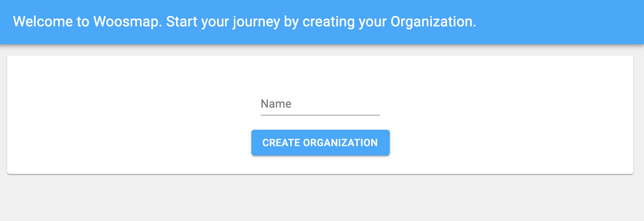Start journey via CREATE ORGANIZATION button
Viewport: 644px width, 221px height.
click(320, 143)
